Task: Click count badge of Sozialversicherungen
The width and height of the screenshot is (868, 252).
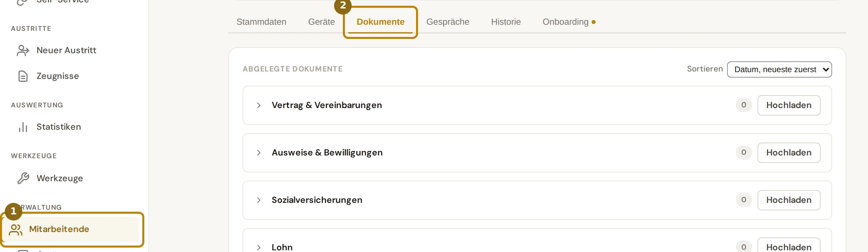Action: (744, 200)
